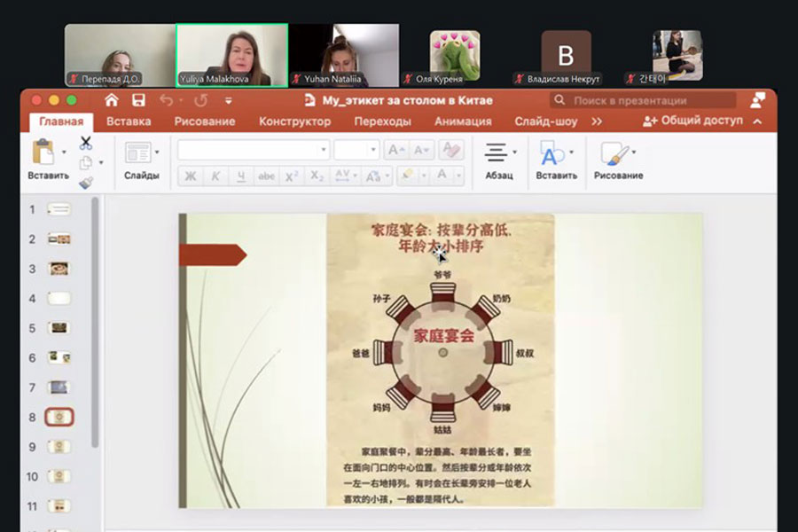Image resolution: width=798 pixels, height=532 pixels.
Task: Switch to the Вставка tab
Action: [x=129, y=121]
